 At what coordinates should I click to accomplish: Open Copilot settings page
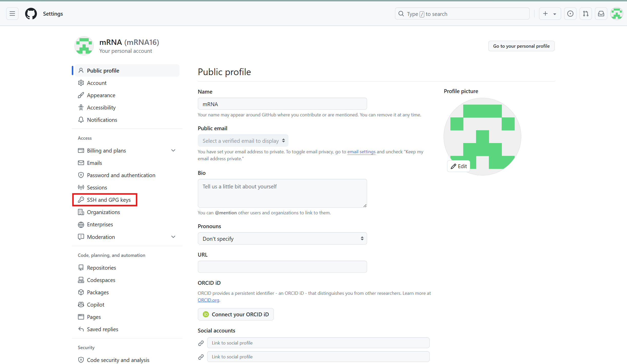[96, 305]
